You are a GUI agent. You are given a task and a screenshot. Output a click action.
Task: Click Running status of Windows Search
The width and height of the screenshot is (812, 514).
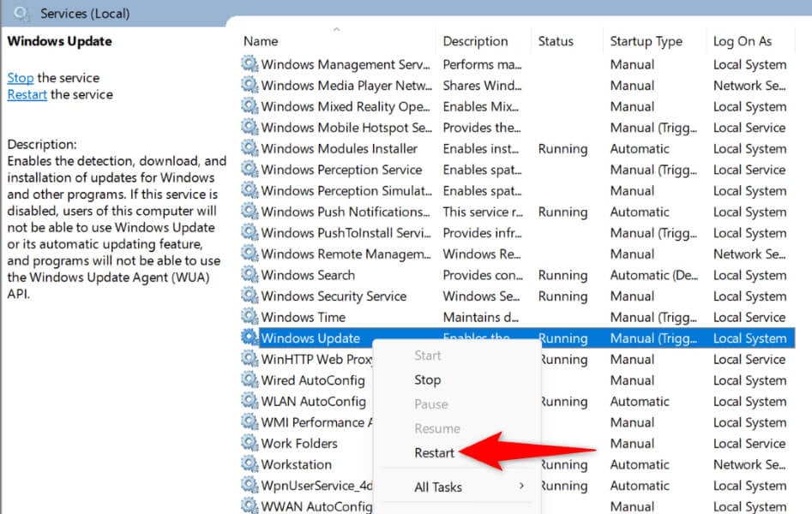click(562, 275)
